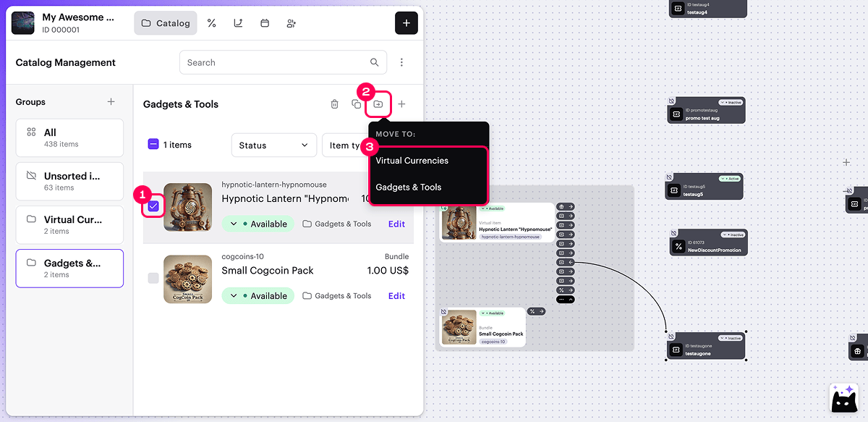This screenshot has width=868, height=422.
Task: Click the catalog Search field
Action: pyautogui.click(x=275, y=63)
